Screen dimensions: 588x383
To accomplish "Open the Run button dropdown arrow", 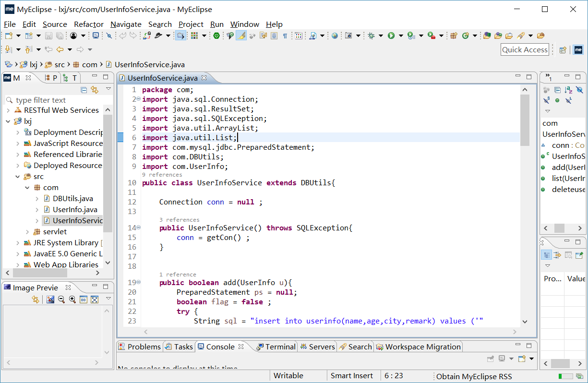I will click(x=401, y=36).
